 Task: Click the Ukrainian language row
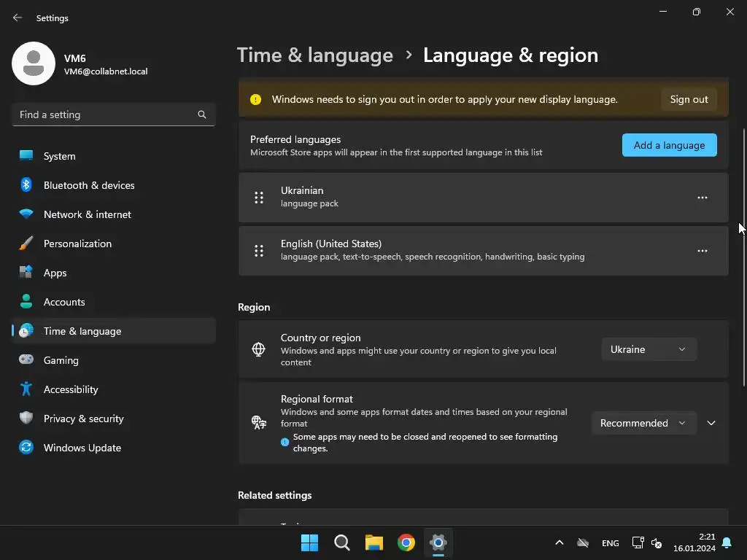click(x=483, y=197)
